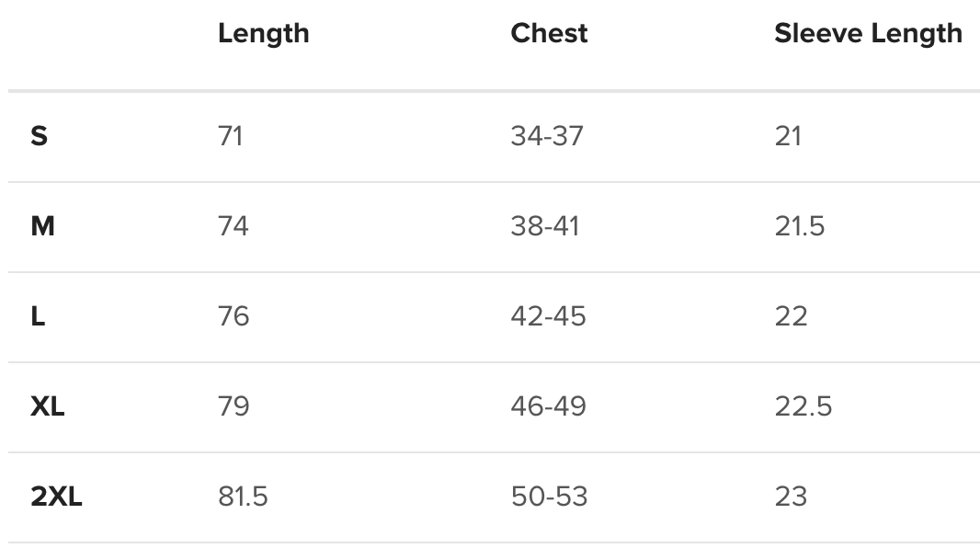Click the 81.5 length value for 2XL

pyautogui.click(x=243, y=497)
